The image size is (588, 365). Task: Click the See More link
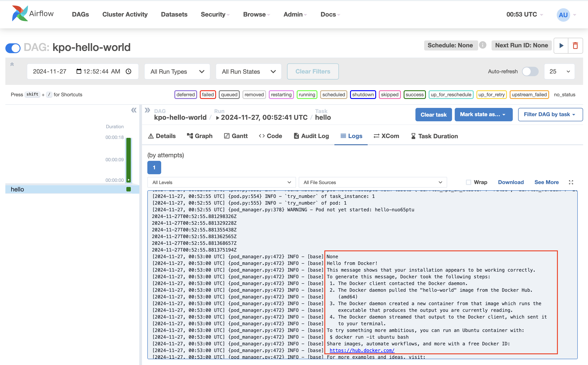pos(546,182)
